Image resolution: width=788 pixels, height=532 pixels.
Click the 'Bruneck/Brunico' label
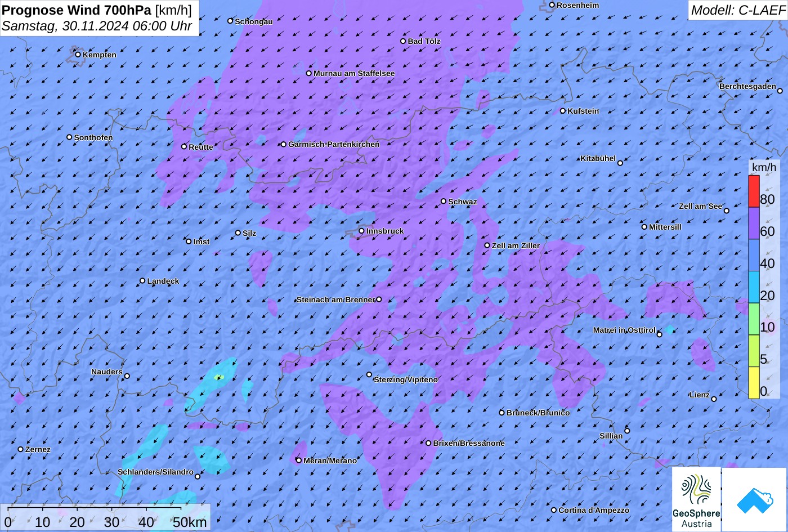pyautogui.click(x=538, y=413)
